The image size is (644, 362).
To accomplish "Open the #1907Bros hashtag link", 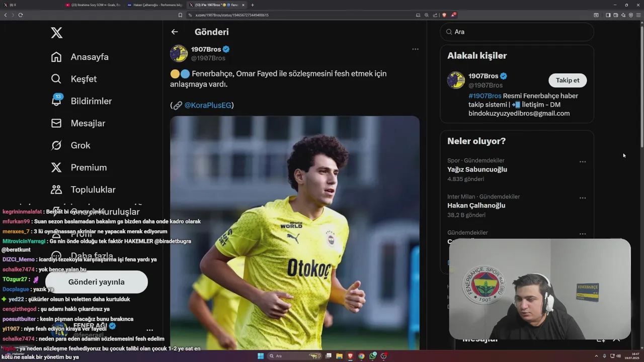I will [x=485, y=96].
